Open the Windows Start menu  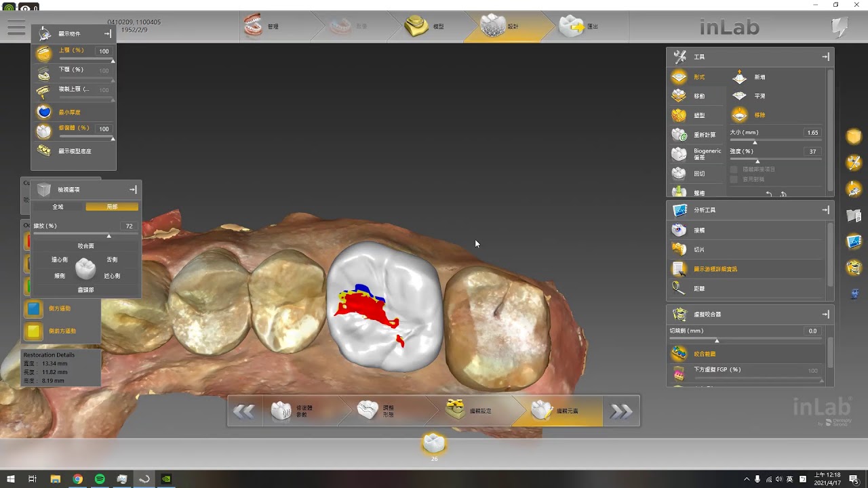click(11, 479)
